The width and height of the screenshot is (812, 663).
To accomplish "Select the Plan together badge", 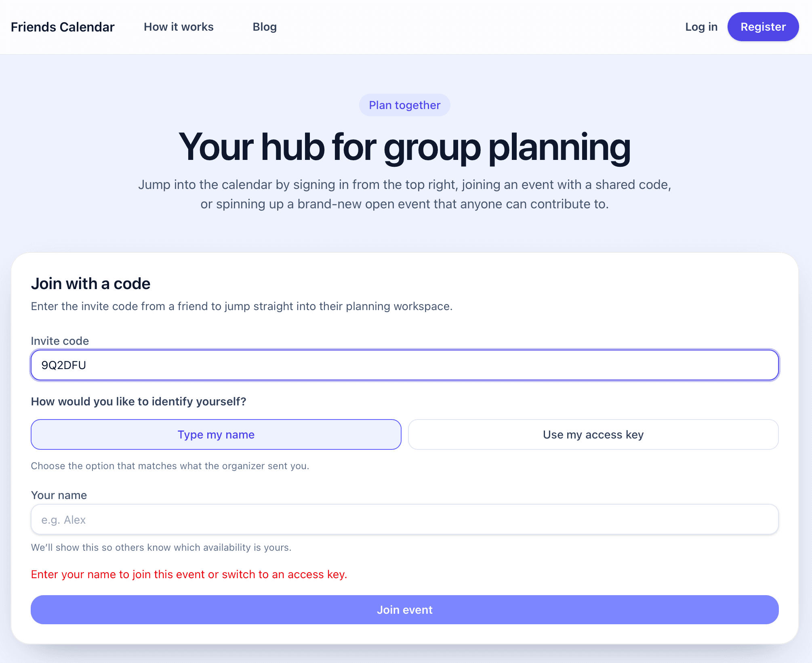I will pos(404,105).
